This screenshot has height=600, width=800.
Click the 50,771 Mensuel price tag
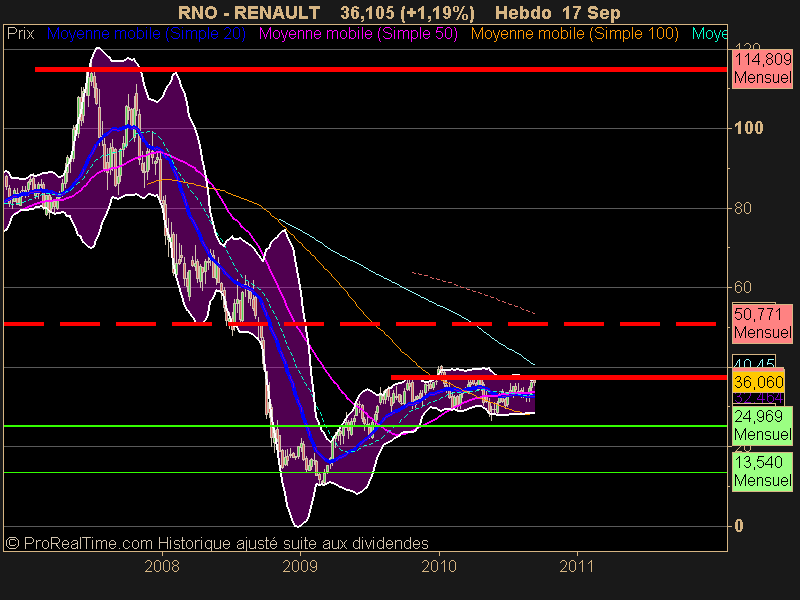762,323
